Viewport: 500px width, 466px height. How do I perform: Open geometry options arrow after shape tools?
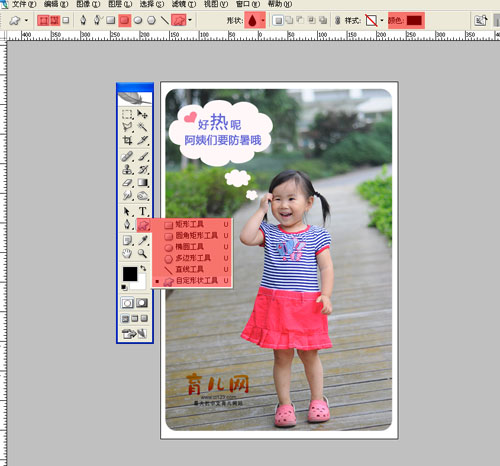coord(190,20)
